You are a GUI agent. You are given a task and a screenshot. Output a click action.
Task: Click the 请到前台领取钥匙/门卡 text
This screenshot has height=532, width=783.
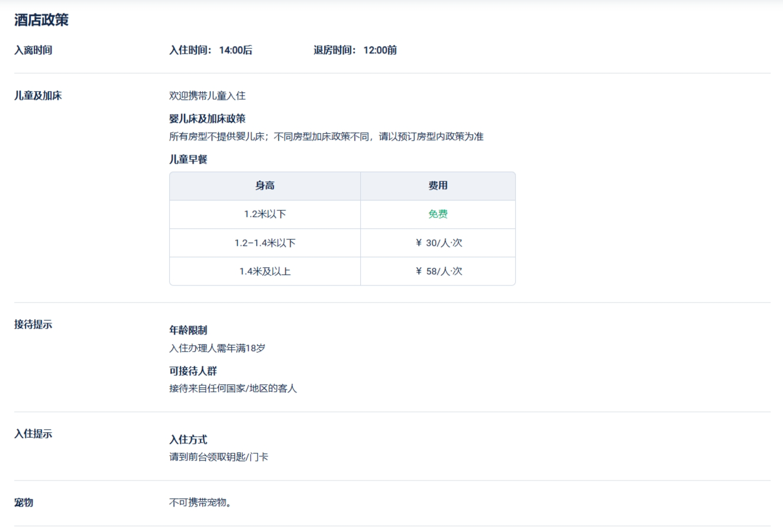219,457
